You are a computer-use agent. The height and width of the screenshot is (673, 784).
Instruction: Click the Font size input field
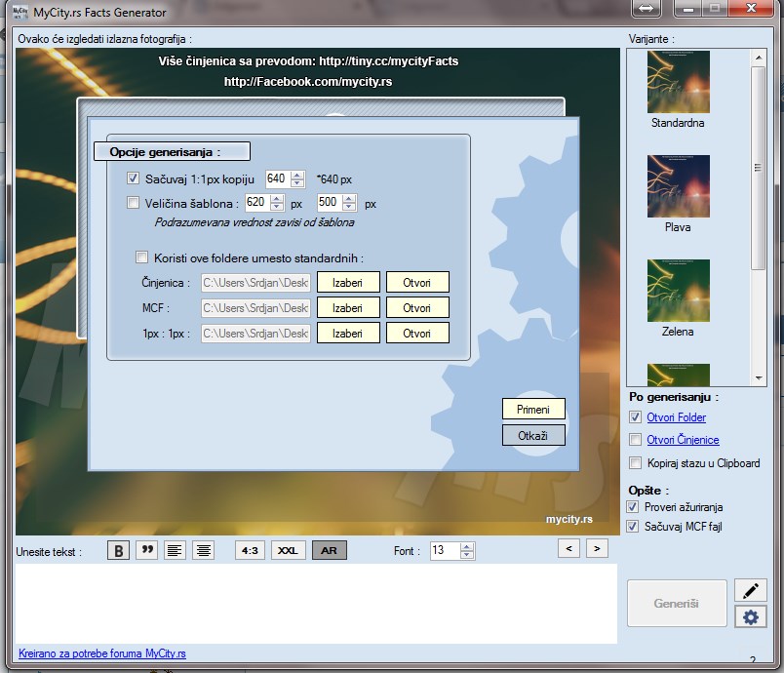click(x=445, y=550)
